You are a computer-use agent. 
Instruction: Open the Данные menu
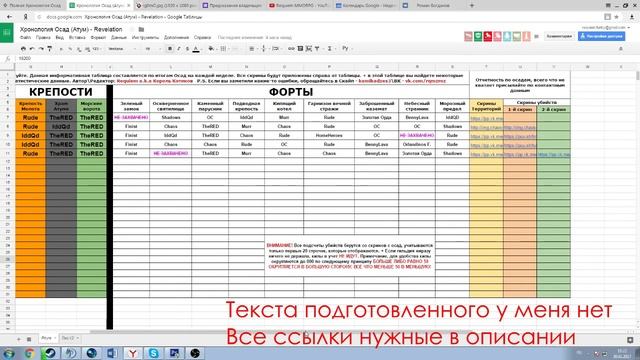coord(119,37)
